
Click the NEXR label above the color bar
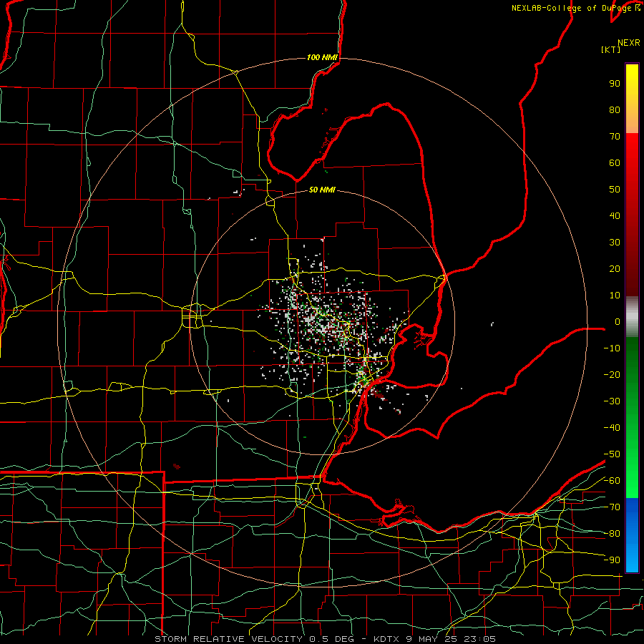[629, 43]
